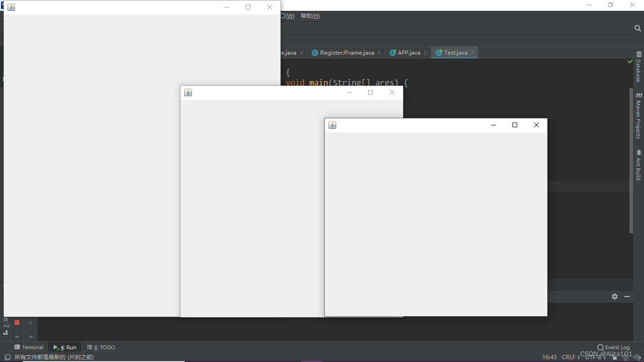The image size is (644, 362).
Task: Open the Maven Projects tool window
Action: pyautogui.click(x=639, y=115)
